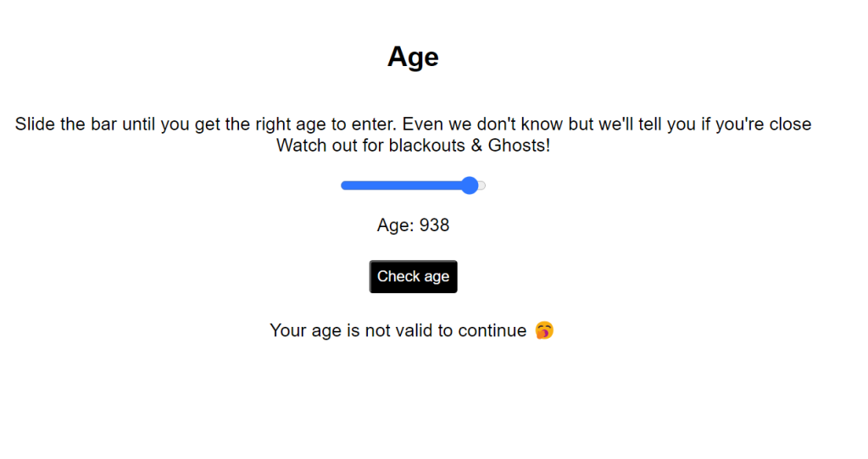The width and height of the screenshot is (868, 459).
Task: Click the "Age: 938" readout label
Action: 413,225
